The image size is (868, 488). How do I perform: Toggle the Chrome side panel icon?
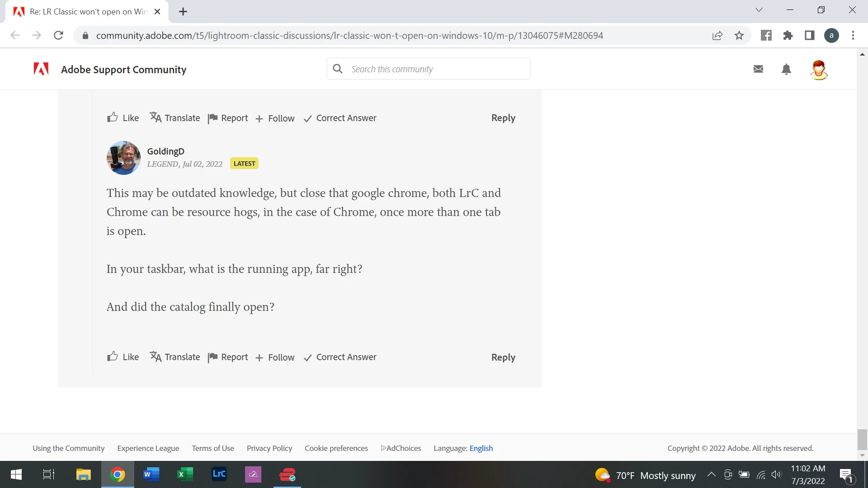pos(810,36)
